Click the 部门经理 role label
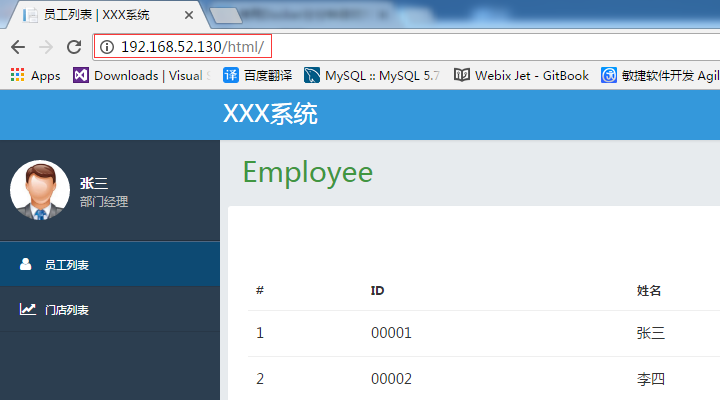 click(104, 202)
